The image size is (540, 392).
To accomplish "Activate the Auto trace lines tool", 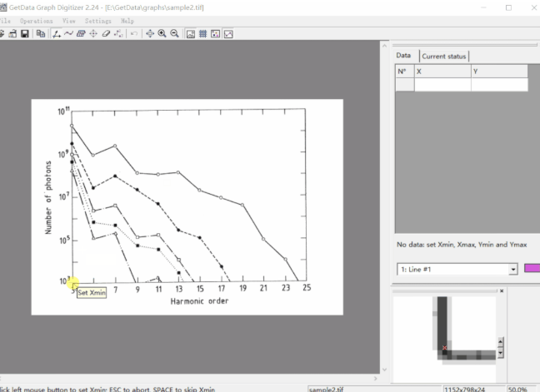I will pyautogui.click(x=69, y=34).
